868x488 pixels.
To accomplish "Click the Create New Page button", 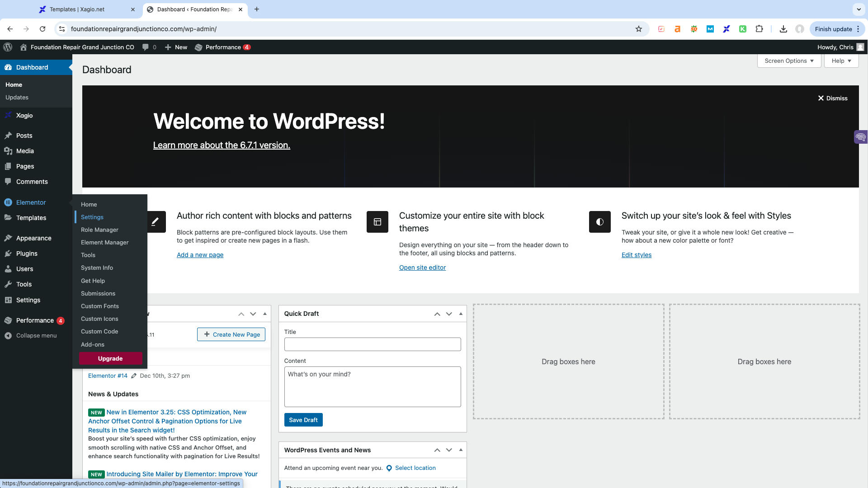I will [x=231, y=334].
